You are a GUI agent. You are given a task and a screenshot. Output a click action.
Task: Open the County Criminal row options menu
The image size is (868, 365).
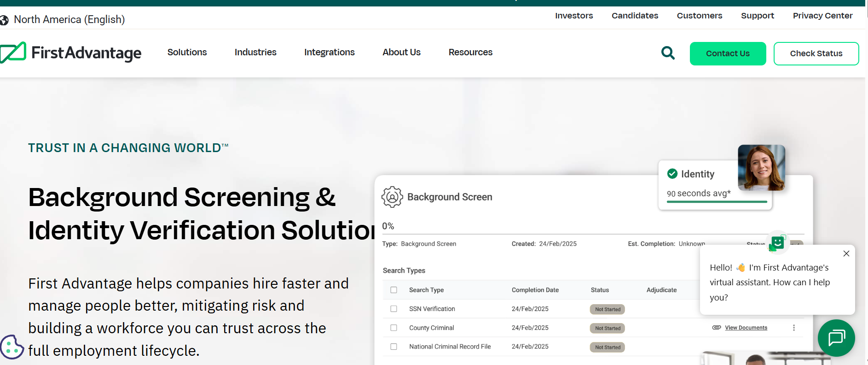tap(793, 328)
